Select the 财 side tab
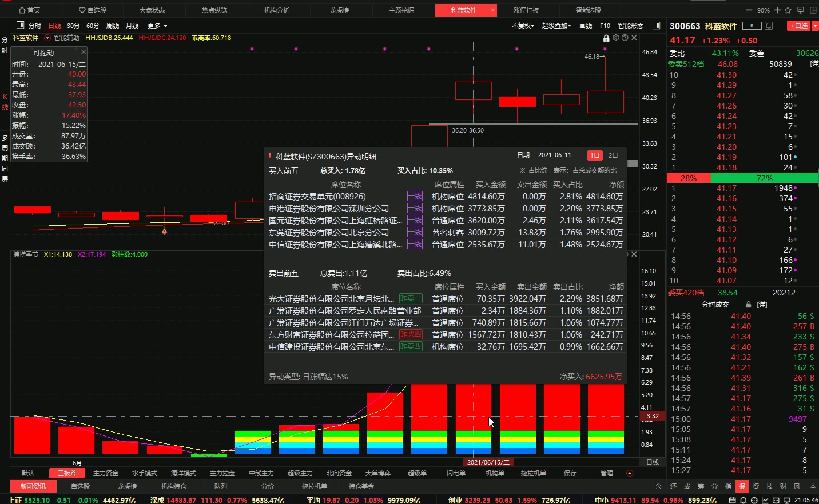The width and height of the screenshot is (819, 504). point(783,486)
